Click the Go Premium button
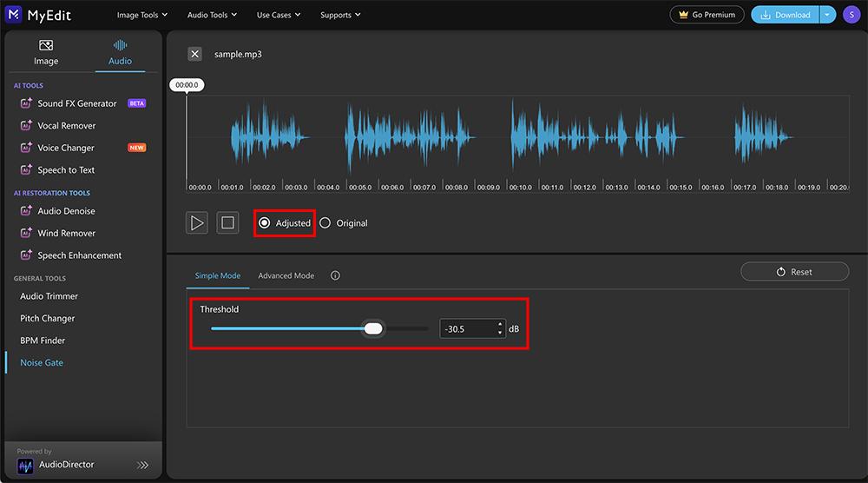Viewport: 868px width, 483px height. [x=707, y=15]
